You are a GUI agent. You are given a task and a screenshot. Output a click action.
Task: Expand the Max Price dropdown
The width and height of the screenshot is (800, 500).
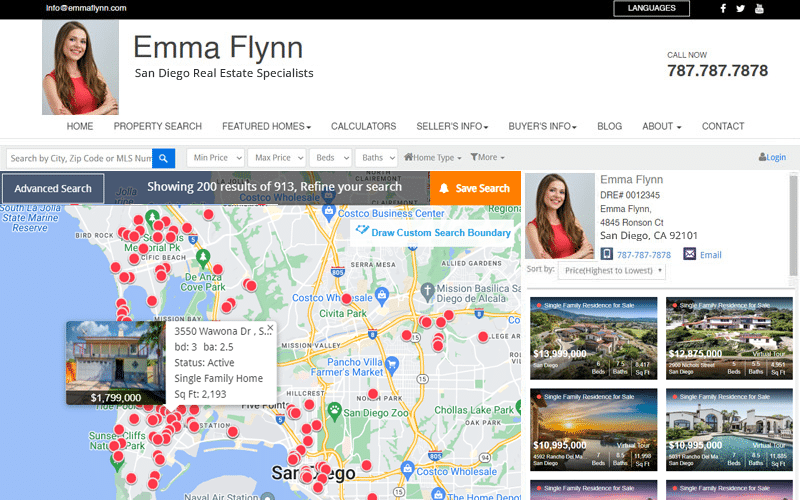point(277,158)
